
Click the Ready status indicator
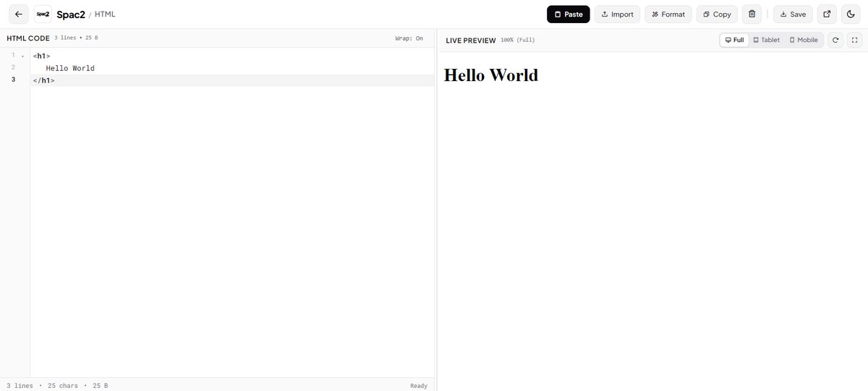pos(419,386)
